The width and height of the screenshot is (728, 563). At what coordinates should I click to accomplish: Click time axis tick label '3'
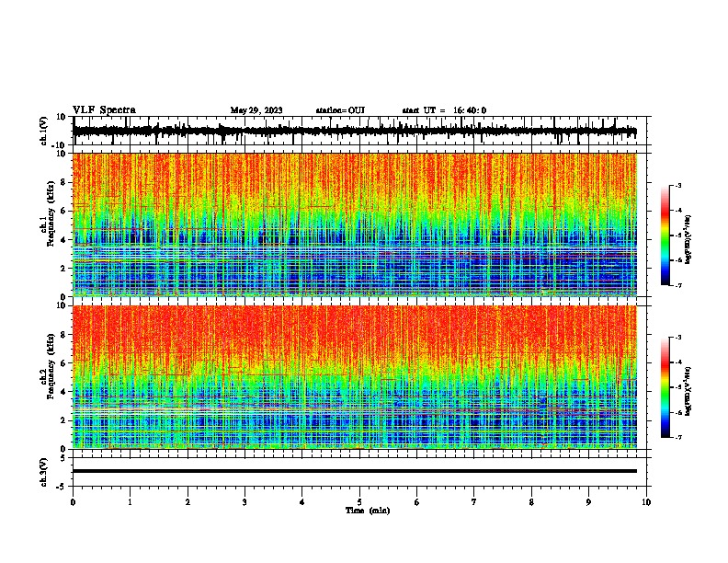coord(245,502)
